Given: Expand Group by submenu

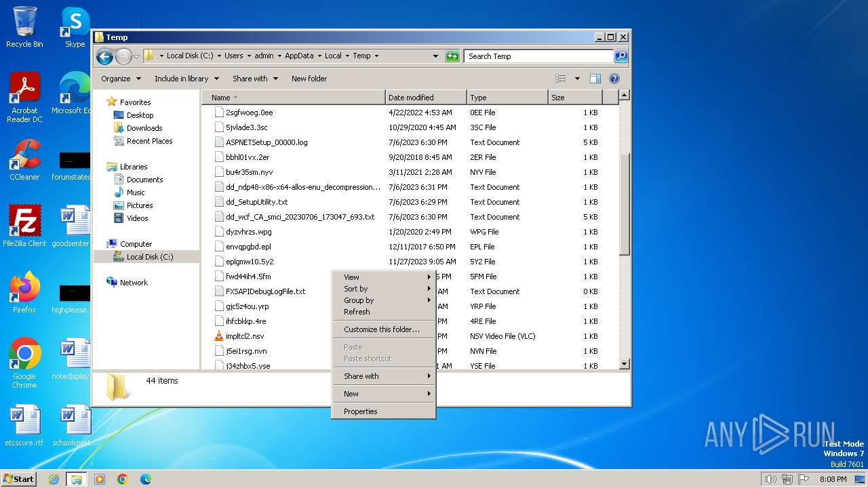Looking at the screenshot, I should coord(383,300).
